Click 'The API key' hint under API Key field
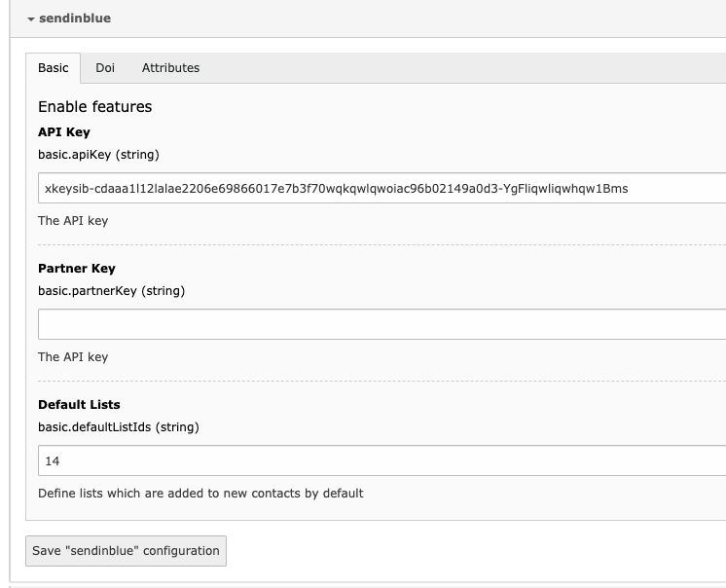Screen dimensions: 726x588 pyautogui.click(x=73, y=221)
